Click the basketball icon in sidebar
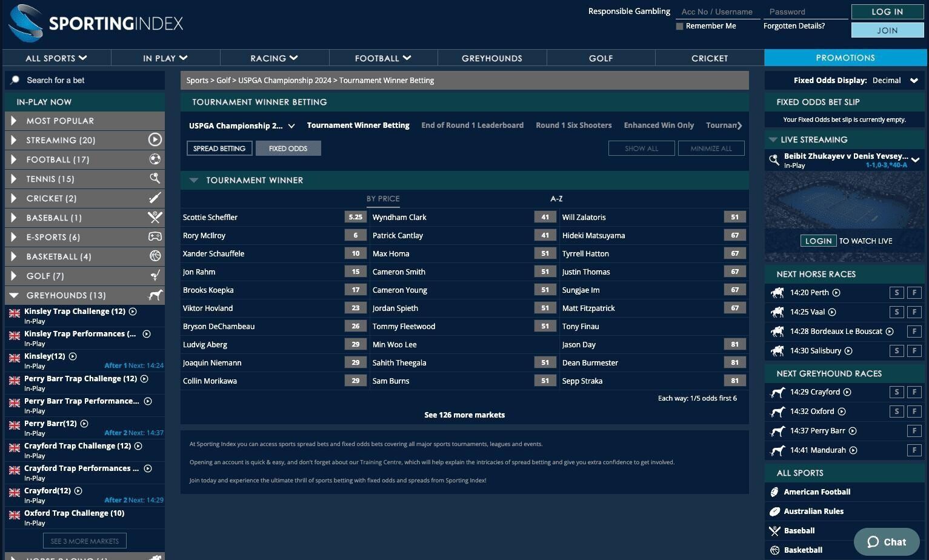The height and width of the screenshot is (560, 929). pyautogui.click(x=155, y=256)
